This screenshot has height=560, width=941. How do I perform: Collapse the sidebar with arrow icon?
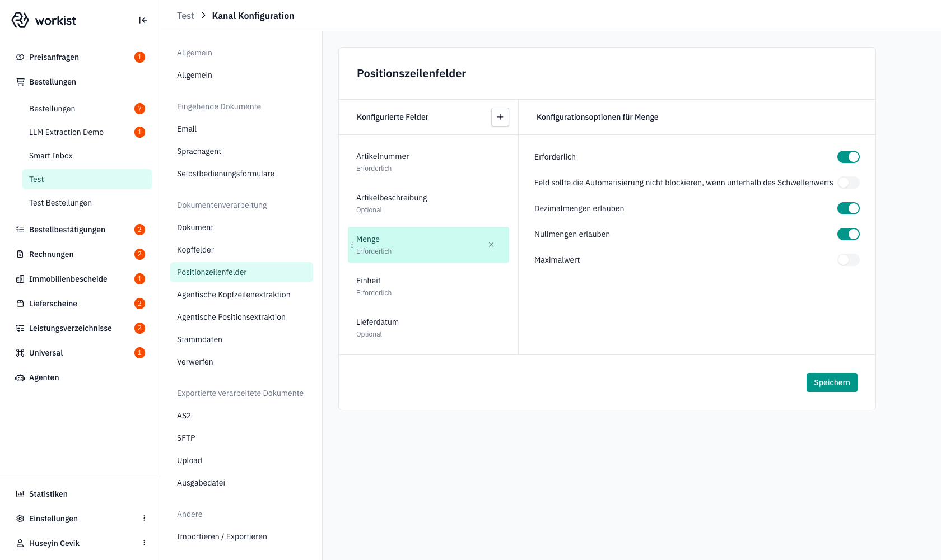point(143,20)
